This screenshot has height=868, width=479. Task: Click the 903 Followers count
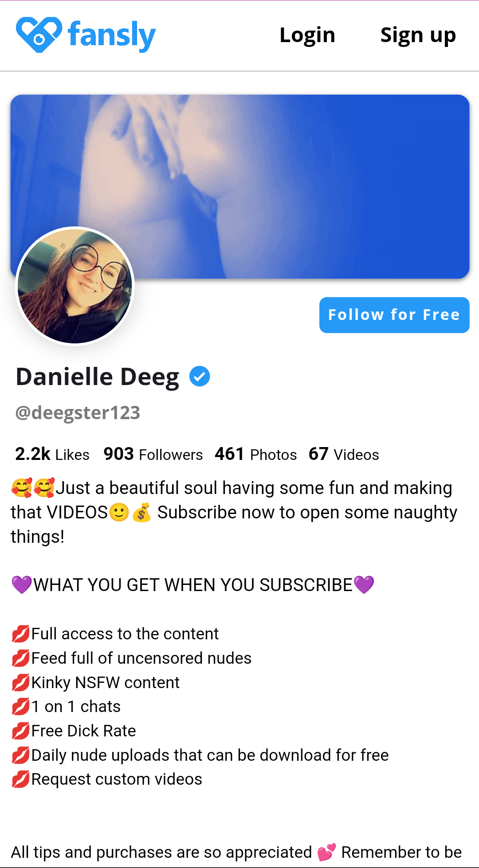point(153,454)
